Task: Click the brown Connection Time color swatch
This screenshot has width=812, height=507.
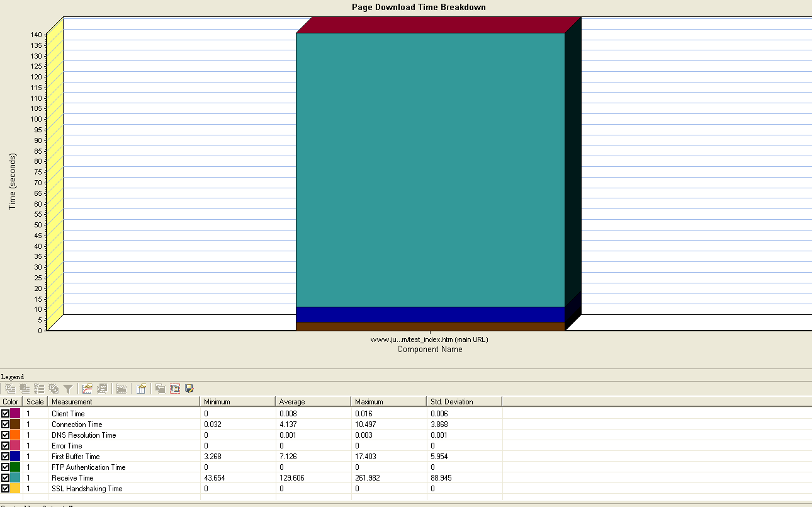Action: 15,424
